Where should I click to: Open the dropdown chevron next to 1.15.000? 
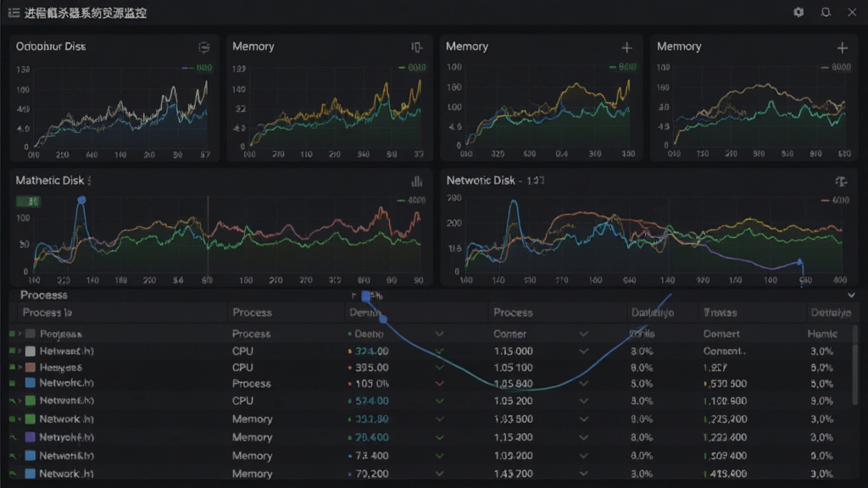[x=583, y=351]
